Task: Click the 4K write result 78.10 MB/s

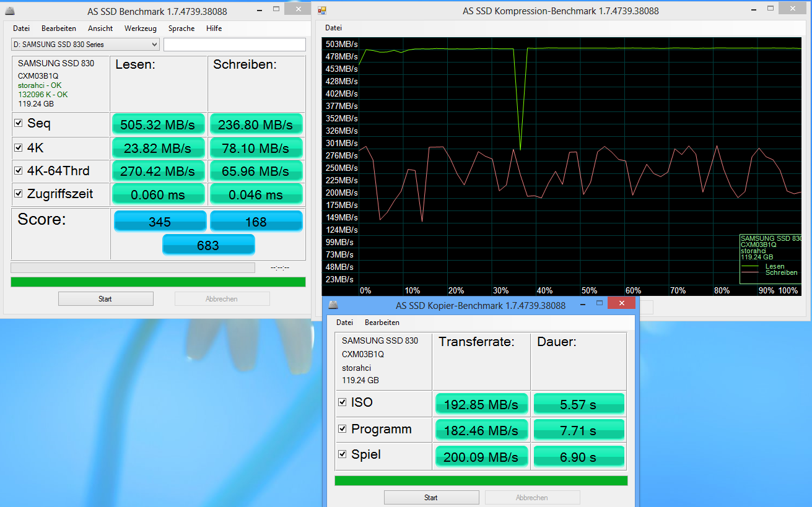Action: point(256,149)
